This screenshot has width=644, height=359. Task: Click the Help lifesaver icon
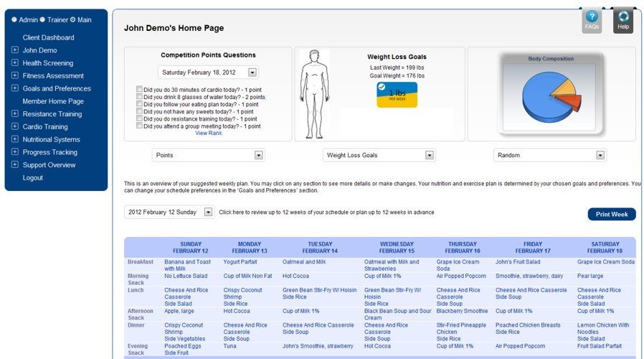[x=623, y=19]
